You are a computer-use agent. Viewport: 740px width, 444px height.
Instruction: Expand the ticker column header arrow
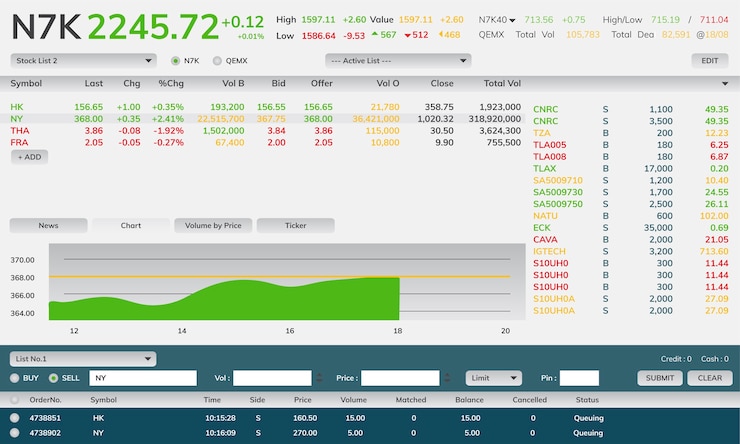pyautogui.click(x=725, y=84)
